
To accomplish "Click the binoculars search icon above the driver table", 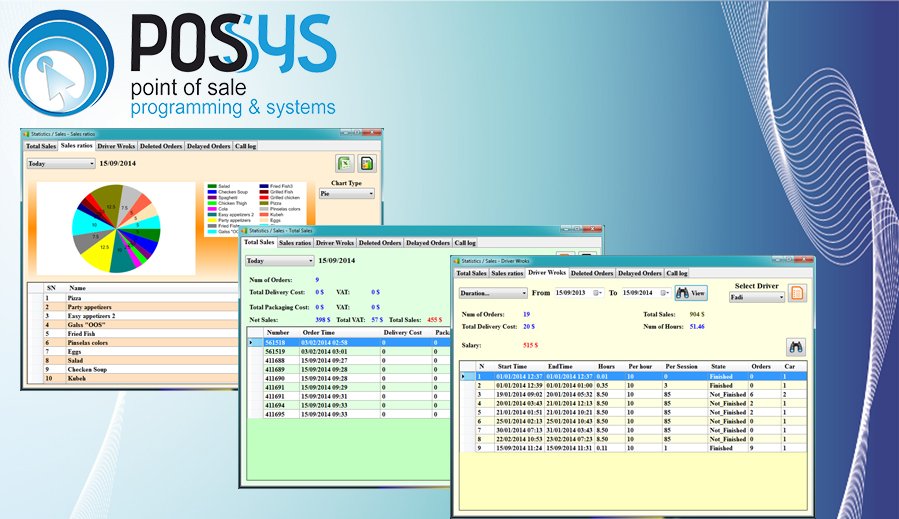I will pyautogui.click(x=796, y=347).
